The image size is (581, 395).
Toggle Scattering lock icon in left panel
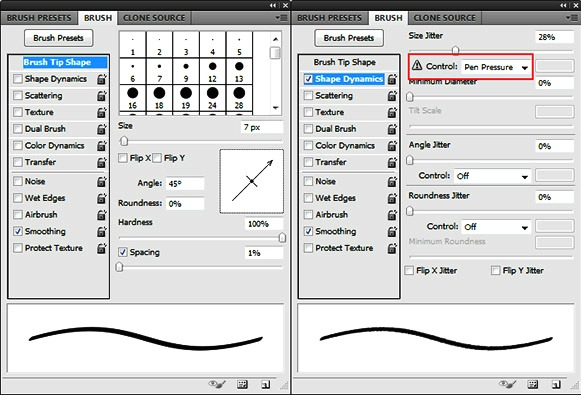[102, 96]
